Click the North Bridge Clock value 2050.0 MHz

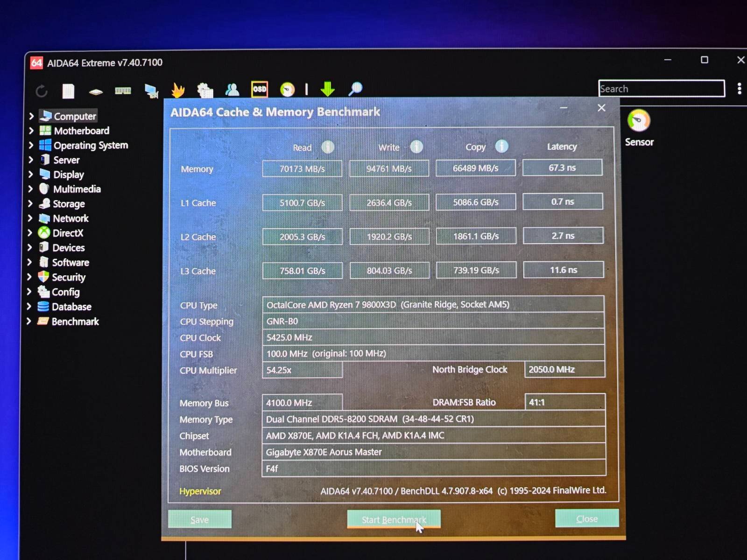click(x=565, y=369)
